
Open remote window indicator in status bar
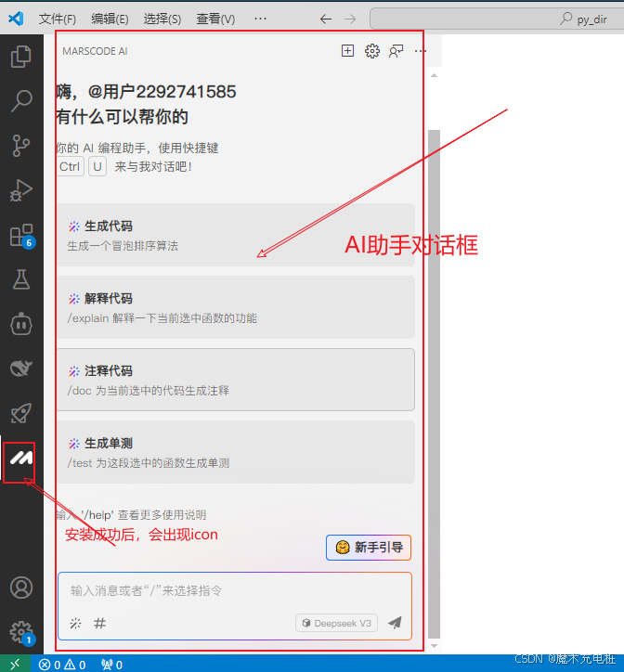pyautogui.click(x=15, y=665)
